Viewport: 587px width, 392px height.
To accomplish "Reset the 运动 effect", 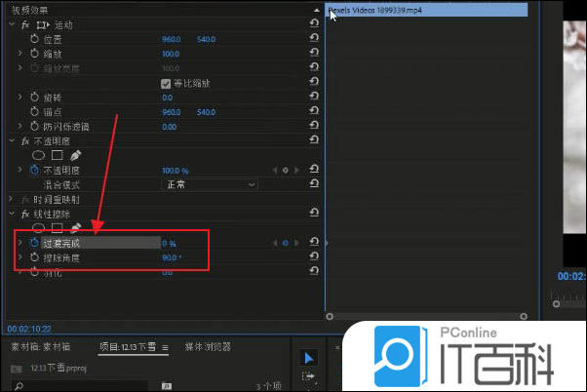I will click(314, 23).
